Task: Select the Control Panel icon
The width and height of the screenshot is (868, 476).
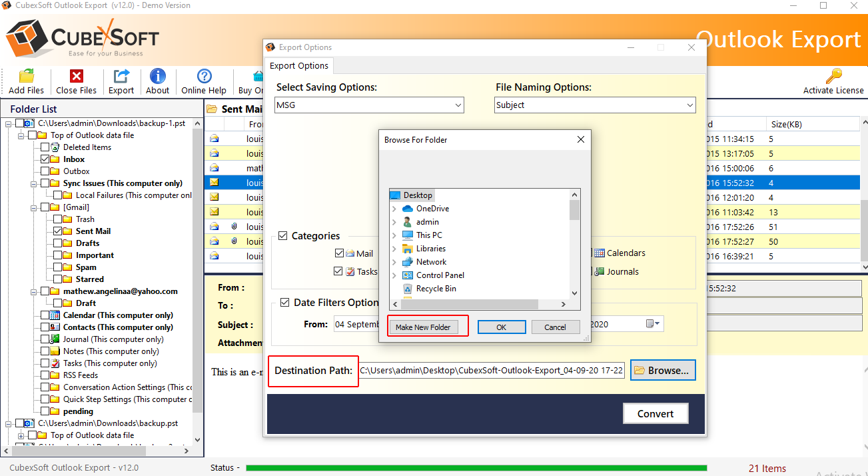Action: click(408, 275)
